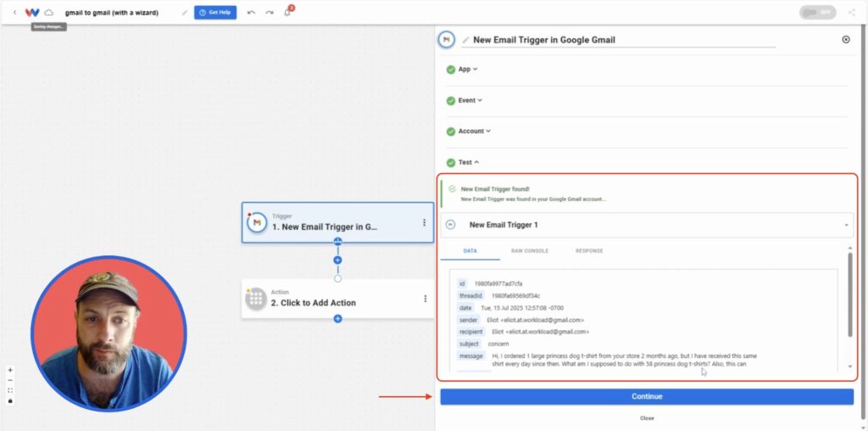The height and width of the screenshot is (431, 868).
Task: Zoom out on the canvas
Action: tap(10, 380)
